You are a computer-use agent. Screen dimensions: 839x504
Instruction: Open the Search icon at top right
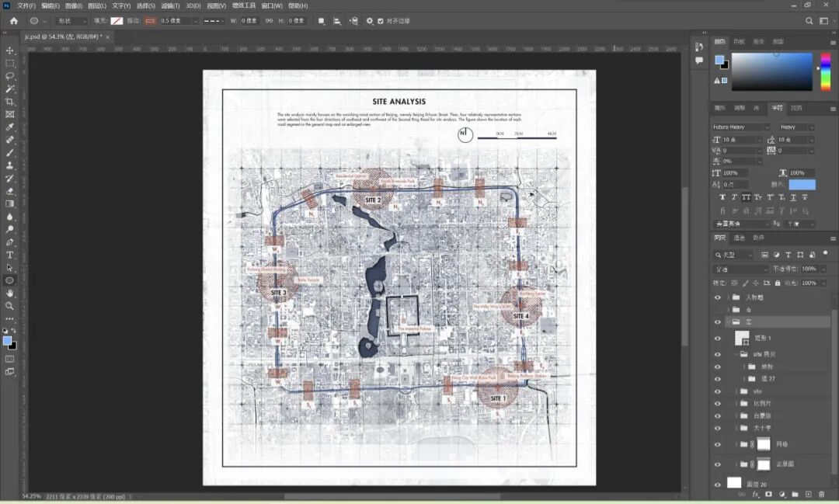click(x=809, y=21)
